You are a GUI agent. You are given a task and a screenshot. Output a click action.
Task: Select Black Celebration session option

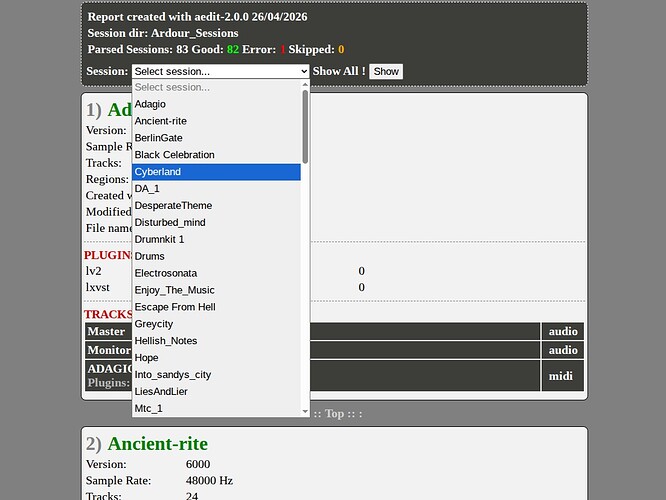216,155
